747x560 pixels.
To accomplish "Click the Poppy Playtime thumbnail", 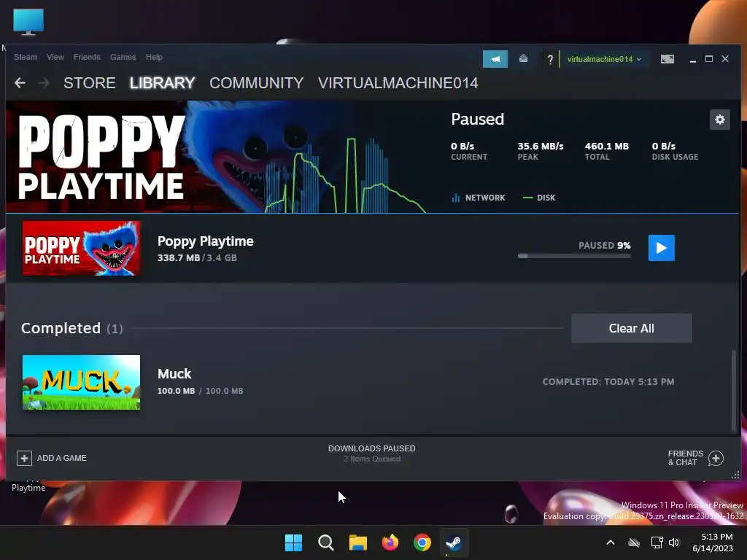I will click(82, 248).
